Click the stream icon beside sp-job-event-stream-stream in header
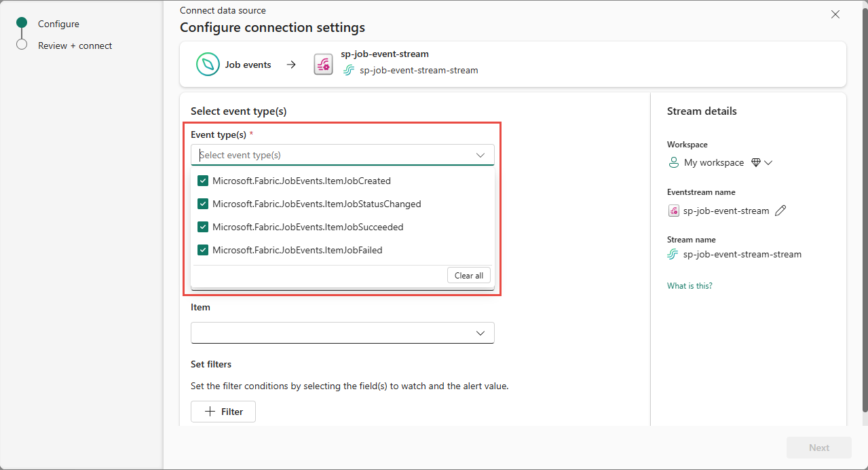Viewport: 868px width, 470px height. pyautogui.click(x=349, y=71)
